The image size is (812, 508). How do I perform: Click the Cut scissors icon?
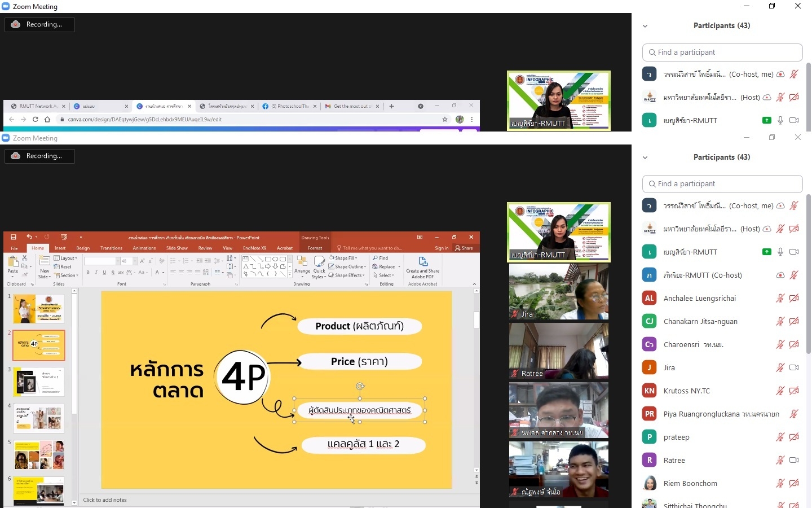pos(24,258)
